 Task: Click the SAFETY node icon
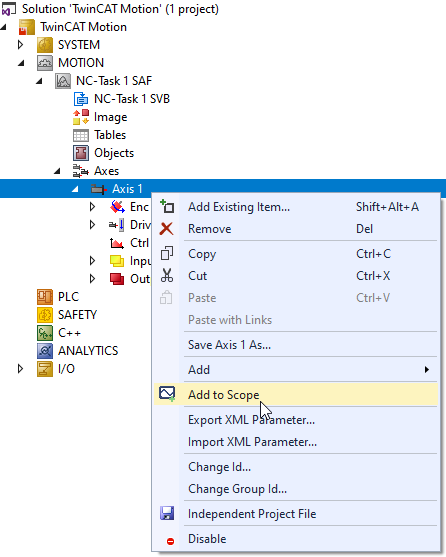click(45, 315)
